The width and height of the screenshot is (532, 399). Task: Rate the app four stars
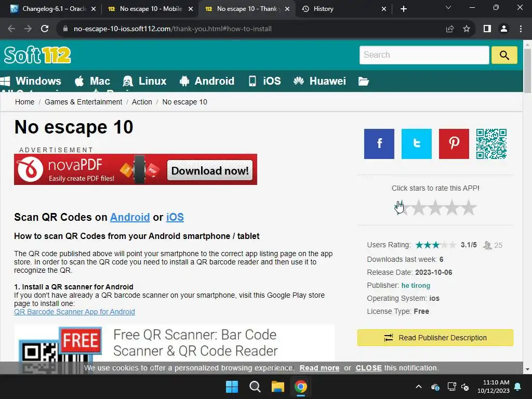click(x=451, y=207)
